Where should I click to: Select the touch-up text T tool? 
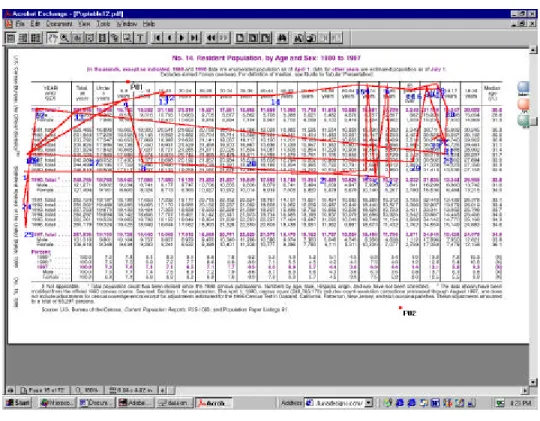[140, 38]
